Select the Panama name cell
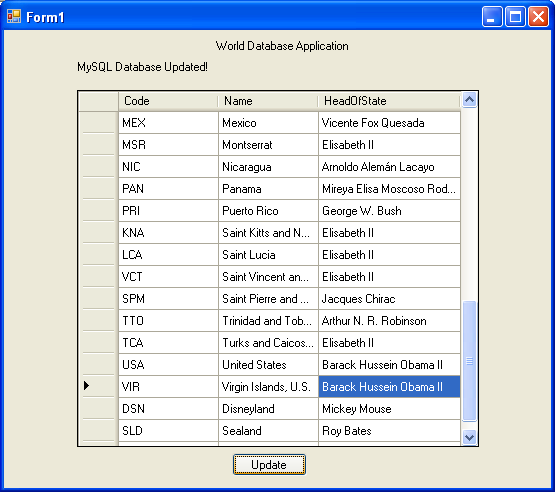This screenshot has width=555, height=492. [268, 189]
